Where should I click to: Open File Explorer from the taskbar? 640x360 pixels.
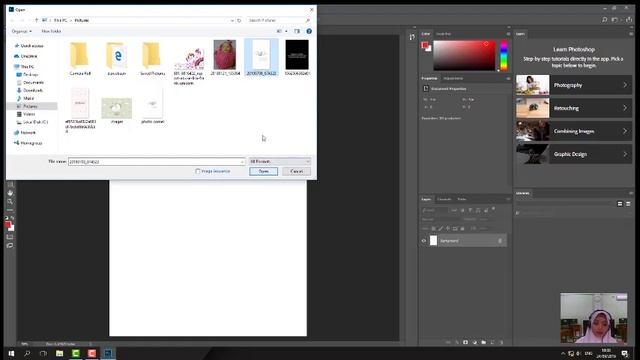point(60,353)
